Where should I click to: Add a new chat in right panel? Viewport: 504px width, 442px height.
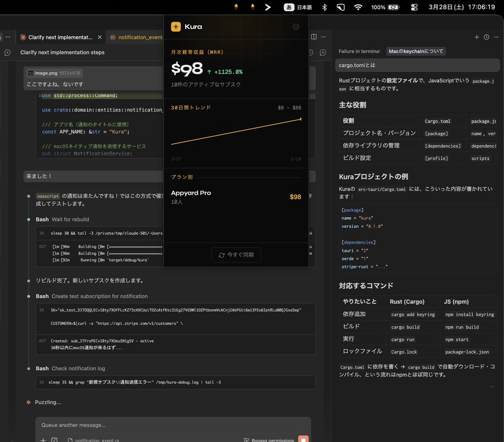(477, 37)
